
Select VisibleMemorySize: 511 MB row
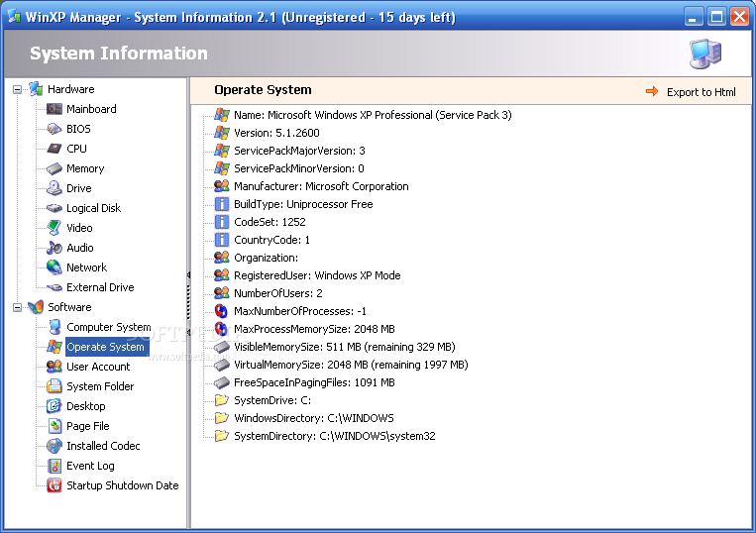pos(345,347)
